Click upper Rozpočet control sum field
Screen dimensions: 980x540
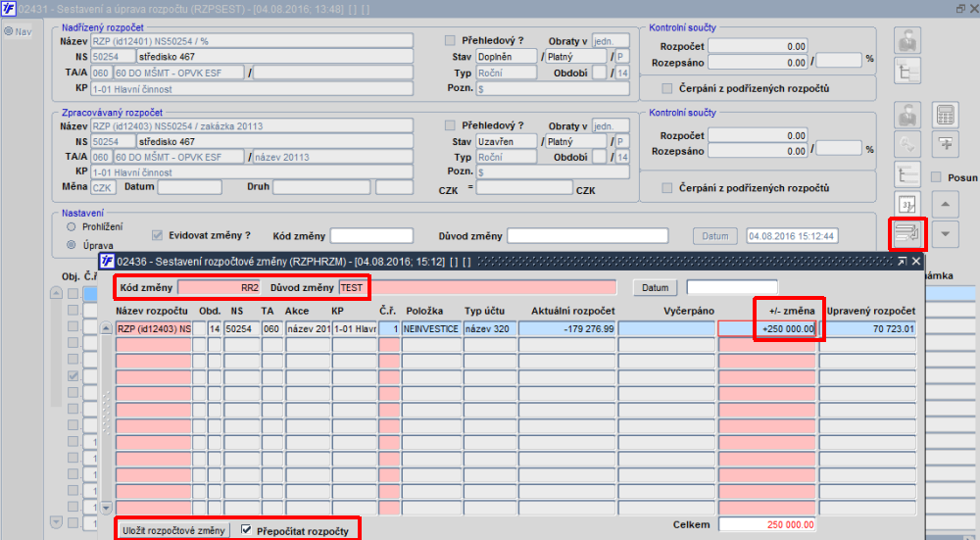pos(758,46)
